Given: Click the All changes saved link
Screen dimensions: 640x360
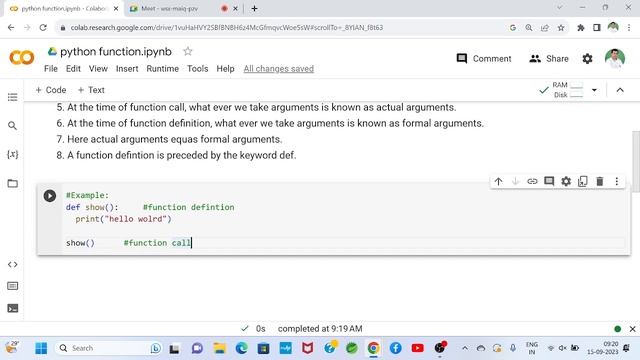Looking at the screenshot, I should click(x=279, y=69).
